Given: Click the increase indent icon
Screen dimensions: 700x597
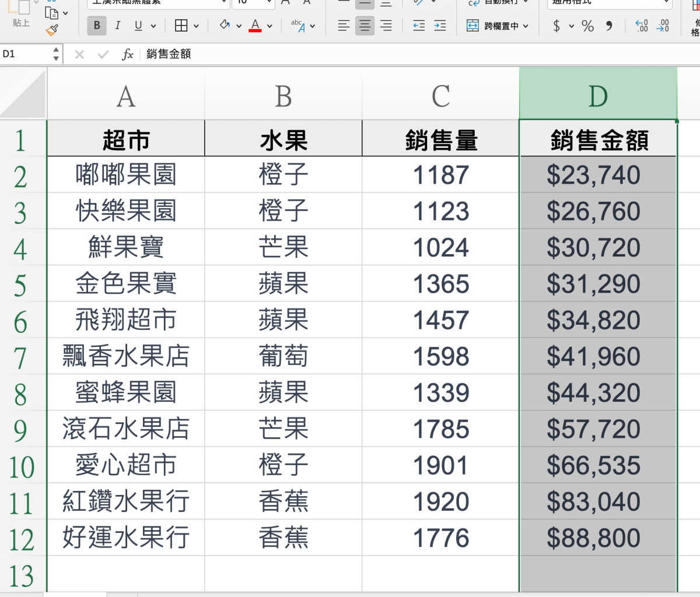Looking at the screenshot, I should click(440, 26).
